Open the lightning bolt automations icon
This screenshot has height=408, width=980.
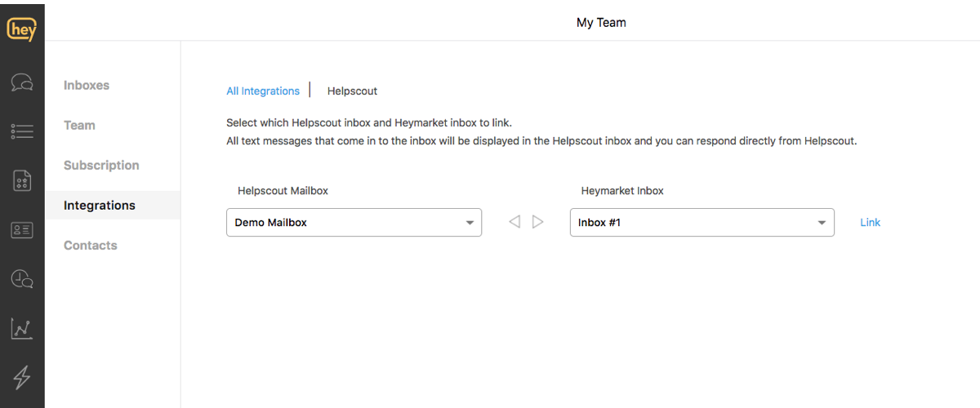click(22, 376)
